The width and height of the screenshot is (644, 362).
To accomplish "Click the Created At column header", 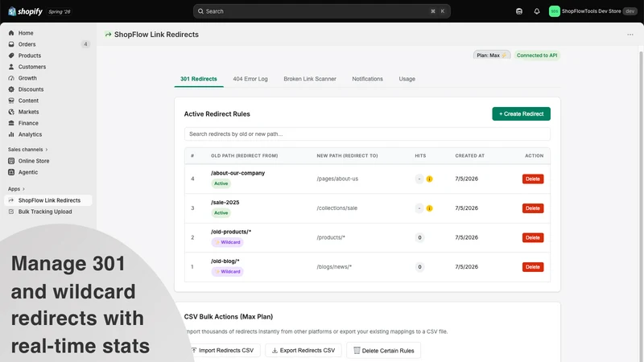I will [469, 156].
